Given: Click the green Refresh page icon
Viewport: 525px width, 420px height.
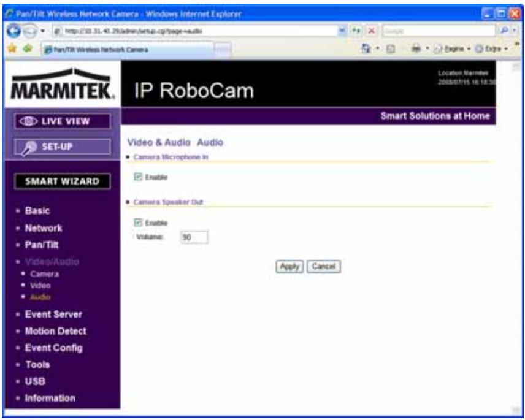Looking at the screenshot, I should [356, 31].
